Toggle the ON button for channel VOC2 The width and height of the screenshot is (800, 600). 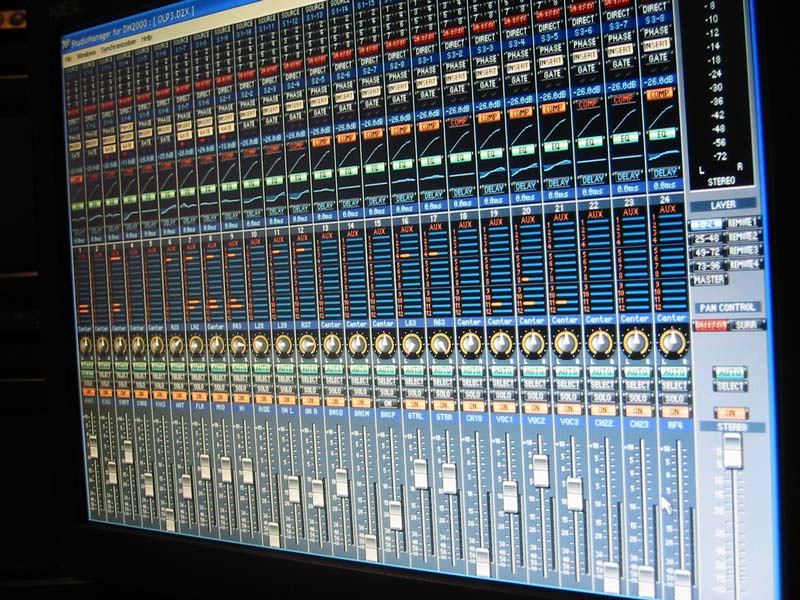tap(533, 408)
